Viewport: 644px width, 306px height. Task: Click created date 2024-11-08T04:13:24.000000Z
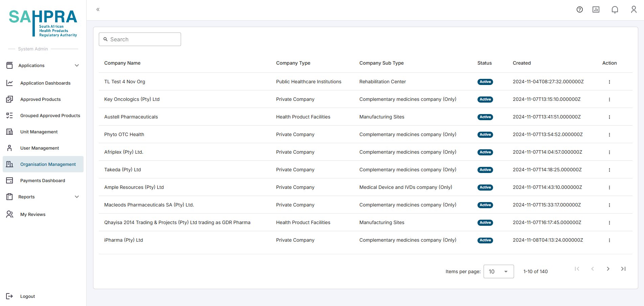point(548,240)
